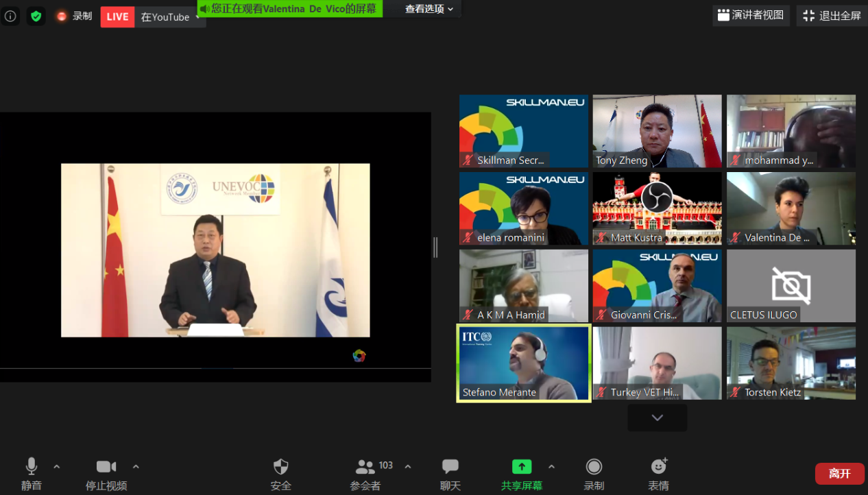Expand share screen options arrow
Image resolution: width=868 pixels, height=495 pixels.
pos(551,467)
